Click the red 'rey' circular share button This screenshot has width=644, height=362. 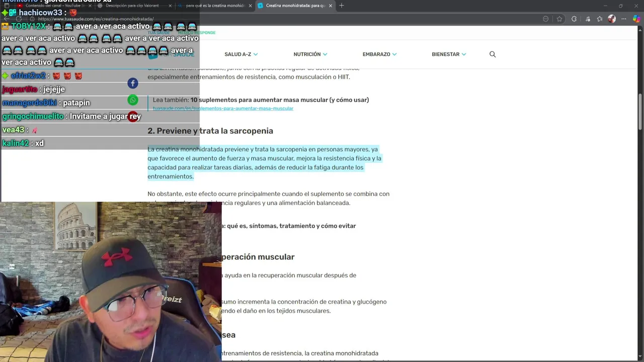click(x=133, y=117)
